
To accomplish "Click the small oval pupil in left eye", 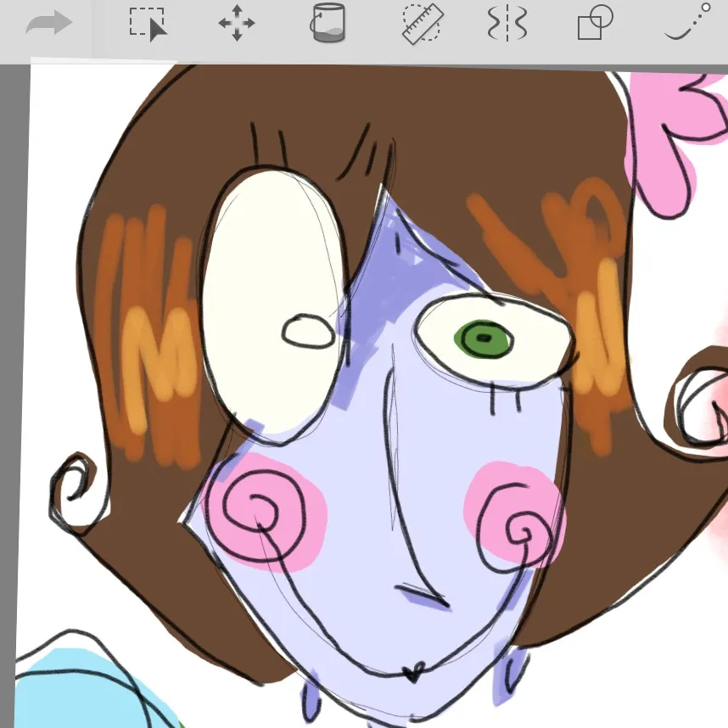I will click(x=307, y=332).
